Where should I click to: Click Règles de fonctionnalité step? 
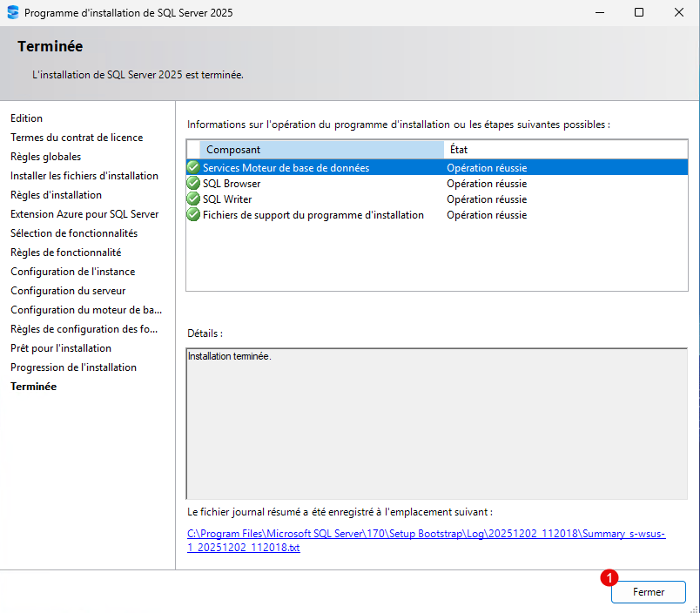point(65,253)
